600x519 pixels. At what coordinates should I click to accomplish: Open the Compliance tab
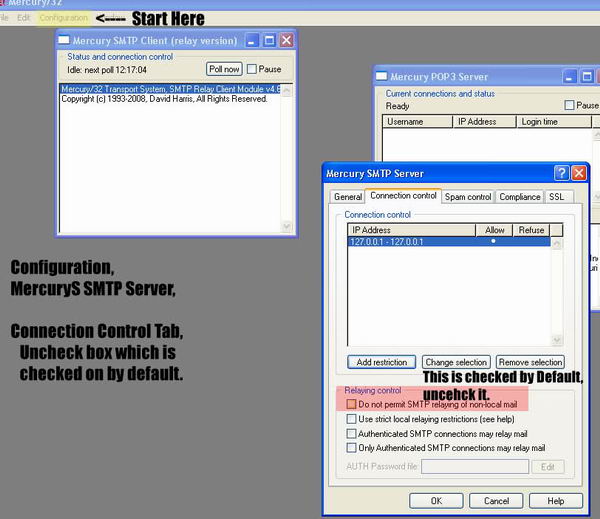520,197
